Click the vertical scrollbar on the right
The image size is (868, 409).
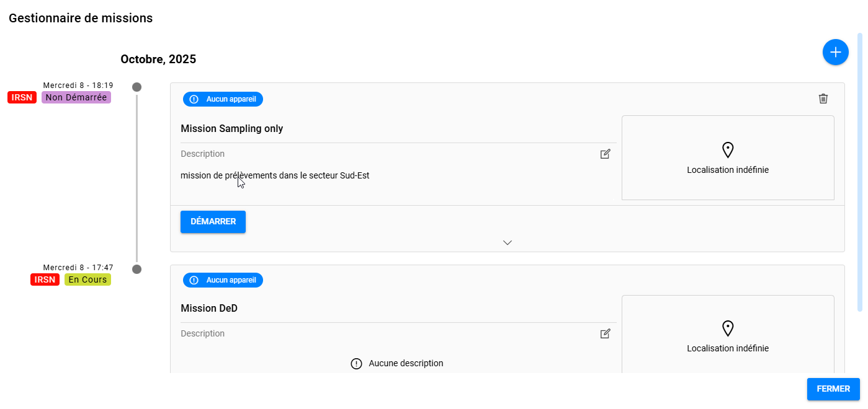pos(859,174)
